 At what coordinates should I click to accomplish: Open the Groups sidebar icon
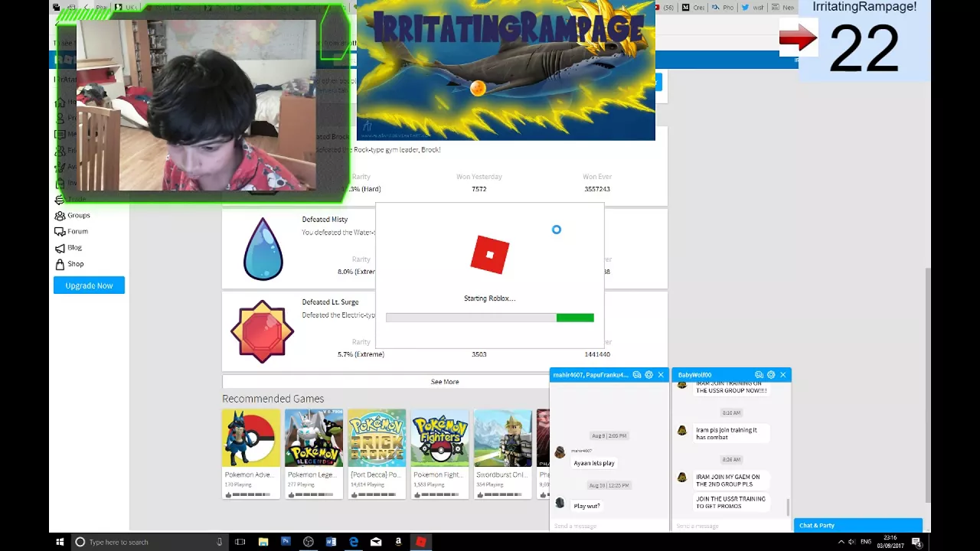(60, 216)
